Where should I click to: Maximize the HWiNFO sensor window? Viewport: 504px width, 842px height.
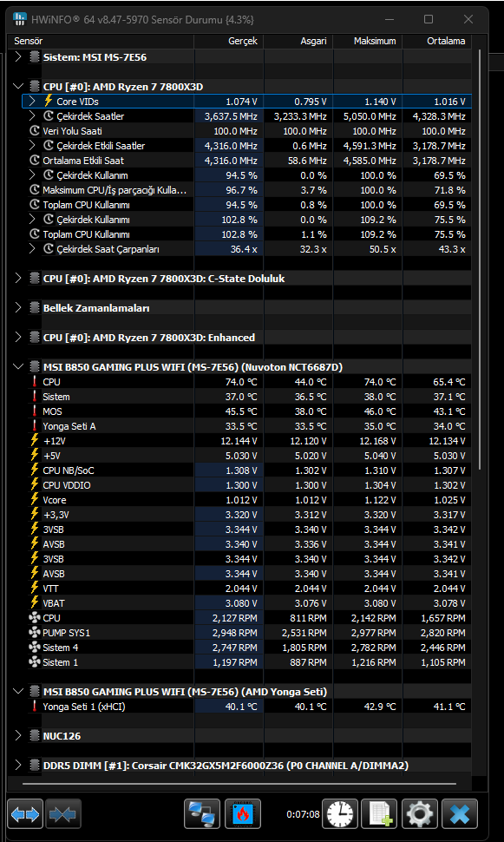(x=429, y=19)
